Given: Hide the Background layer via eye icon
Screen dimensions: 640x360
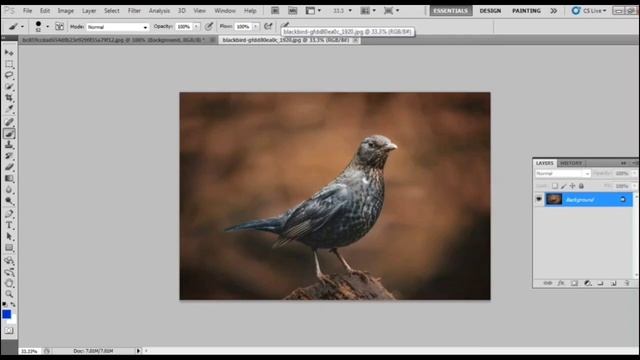Looking at the screenshot, I should coord(539,199).
